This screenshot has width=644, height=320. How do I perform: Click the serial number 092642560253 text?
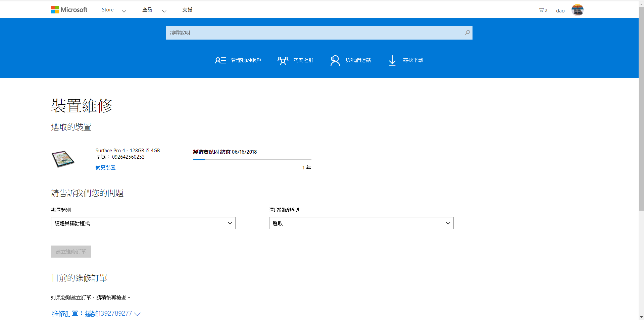point(128,157)
